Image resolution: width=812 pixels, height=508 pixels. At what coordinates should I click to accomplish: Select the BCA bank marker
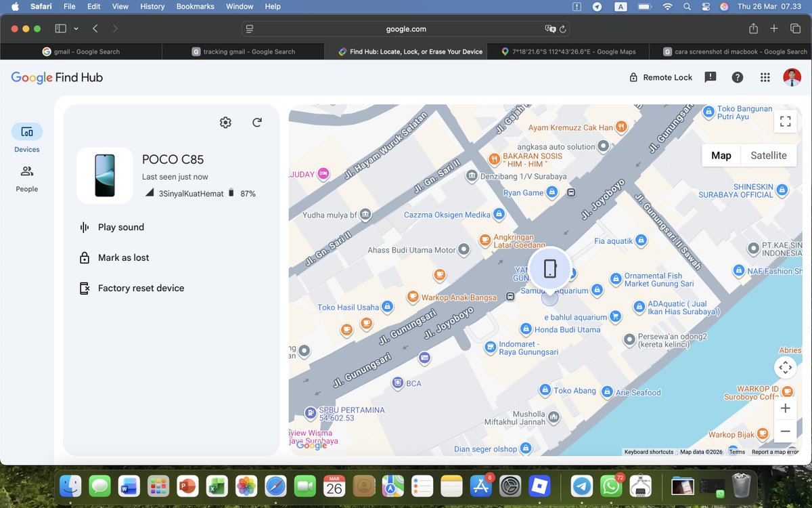pos(398,383)
